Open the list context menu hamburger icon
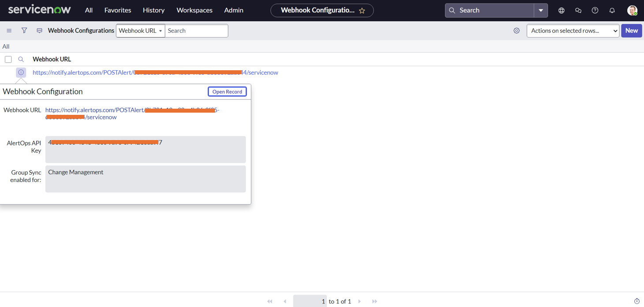Image resolution: width=644 pixels, height=307 pixels. click(9, 30)
